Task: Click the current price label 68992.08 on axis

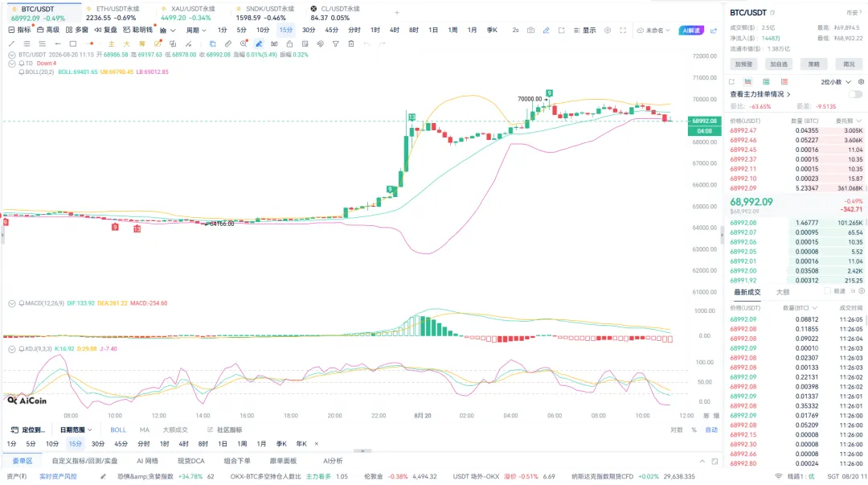Action: 704,121
